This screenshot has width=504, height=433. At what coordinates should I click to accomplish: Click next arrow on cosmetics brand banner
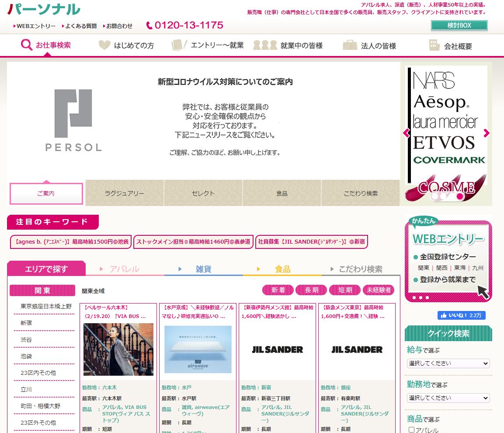pos(487,133)
